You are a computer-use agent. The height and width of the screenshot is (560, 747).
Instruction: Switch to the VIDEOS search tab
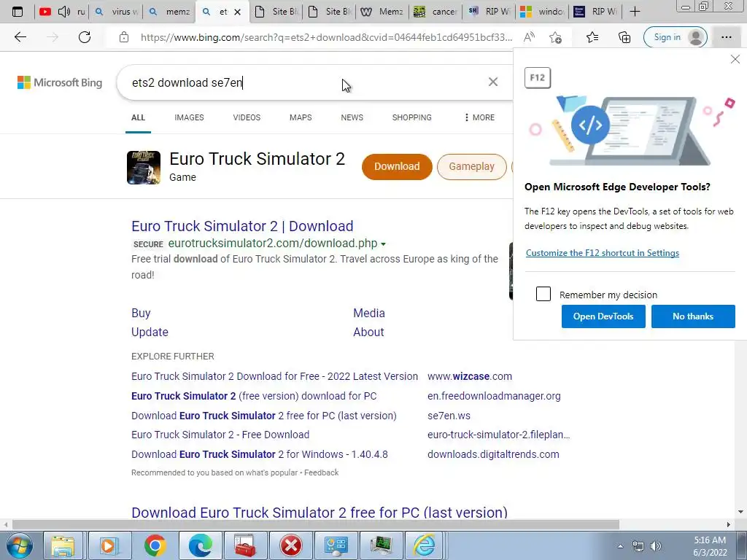click(247, 117)
